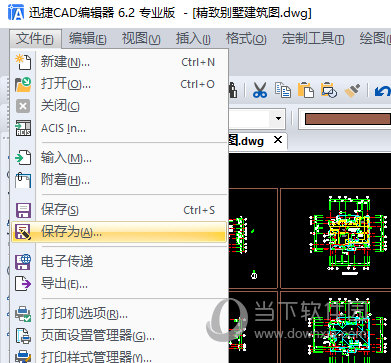Choose 附着(H)... menu entry
Viewport: 391px width, 363px height.
click(119, 180)
